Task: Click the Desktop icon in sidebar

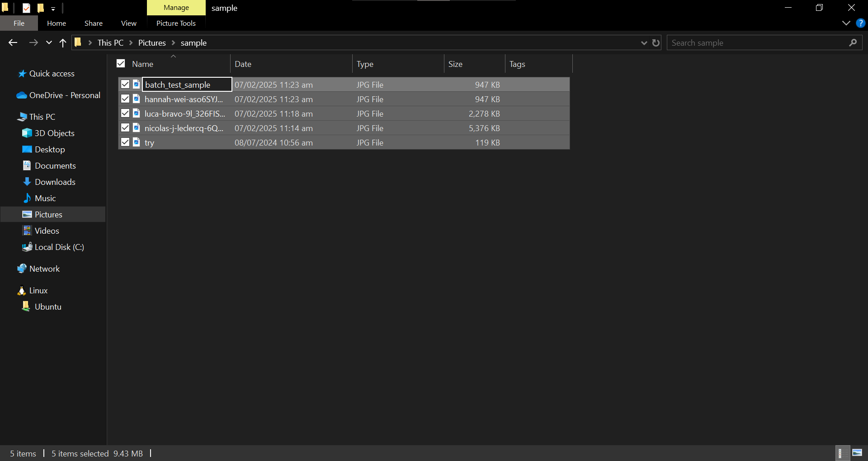Action: [x=27, y=149]
